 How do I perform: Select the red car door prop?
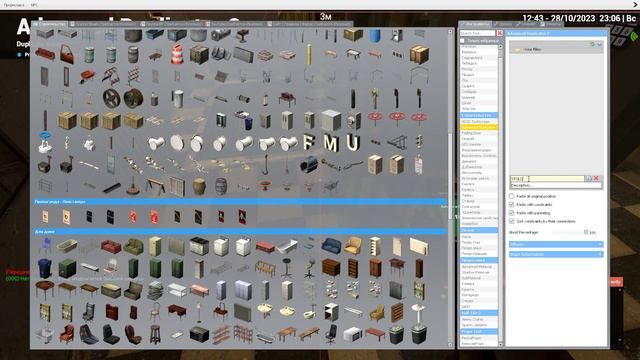[x=67, y=54]
